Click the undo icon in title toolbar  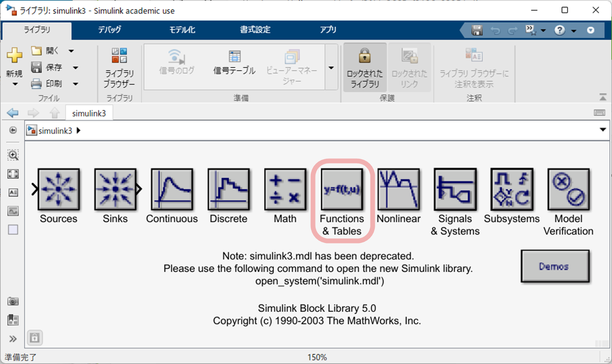pyautogui.click(x=495, y=30)
